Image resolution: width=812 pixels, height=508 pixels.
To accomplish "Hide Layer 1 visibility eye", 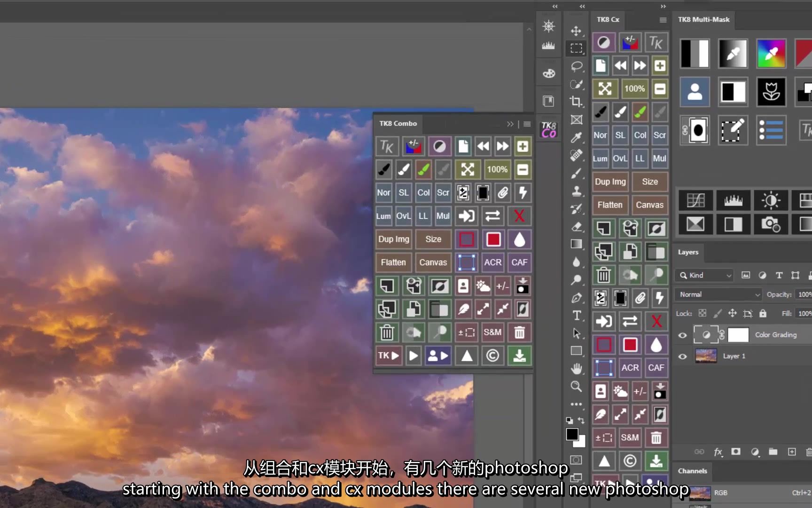I will pos(683,356).
